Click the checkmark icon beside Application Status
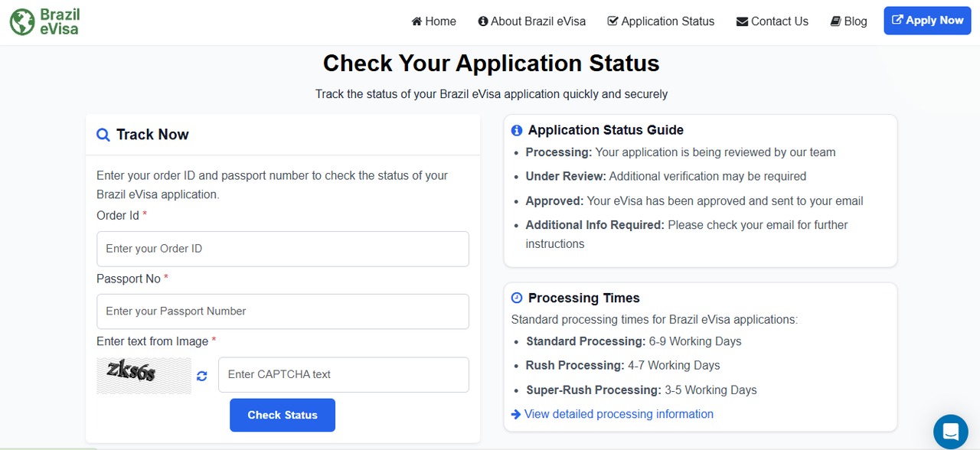980x450 pixels. (x=612, y=21)
